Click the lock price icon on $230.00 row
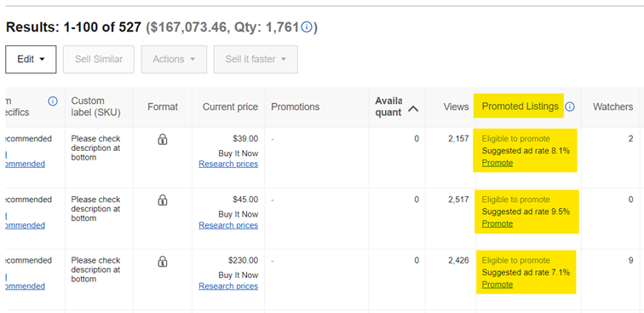The height and width of the screenshot is (313, 644). (163, 261)
